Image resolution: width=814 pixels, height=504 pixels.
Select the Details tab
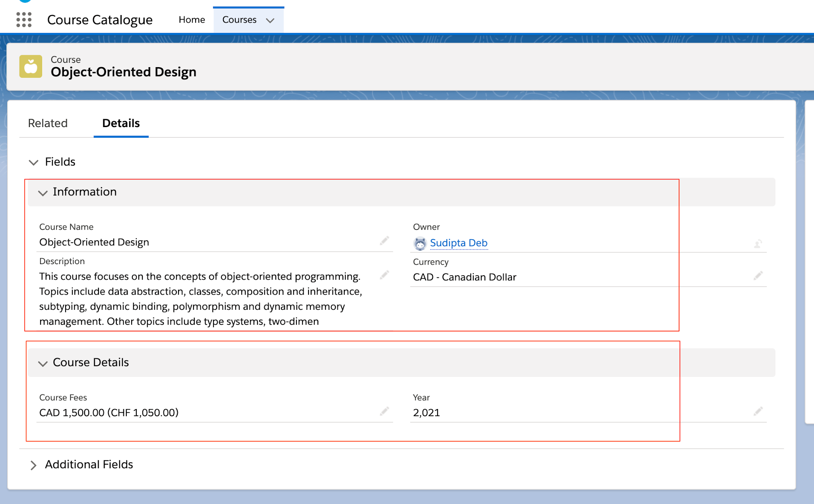point(120,123)
